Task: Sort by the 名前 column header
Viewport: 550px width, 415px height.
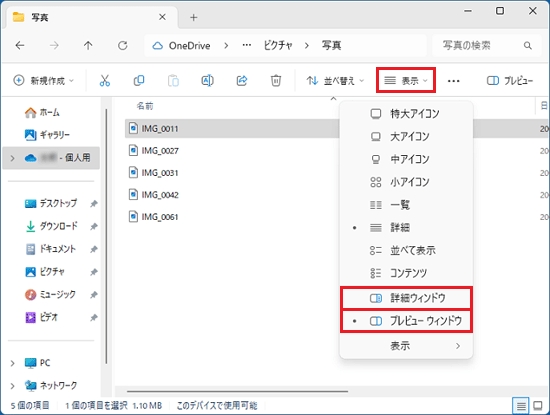Action: (145, 106)
